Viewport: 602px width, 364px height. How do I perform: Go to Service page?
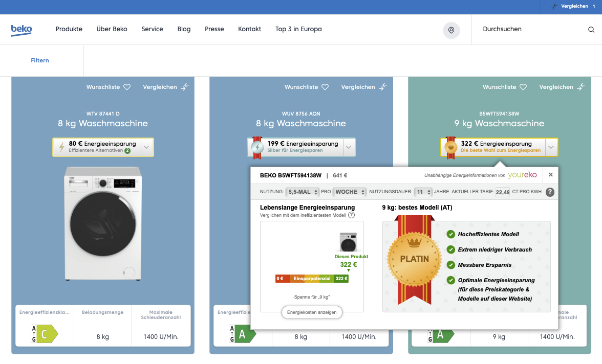point(152,29)
